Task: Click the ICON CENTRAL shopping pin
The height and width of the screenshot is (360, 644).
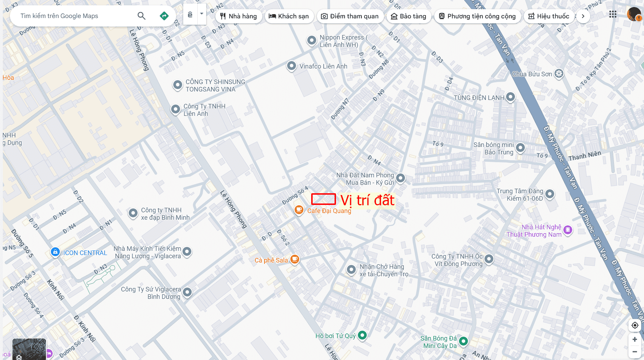Action: pos(55,252)
